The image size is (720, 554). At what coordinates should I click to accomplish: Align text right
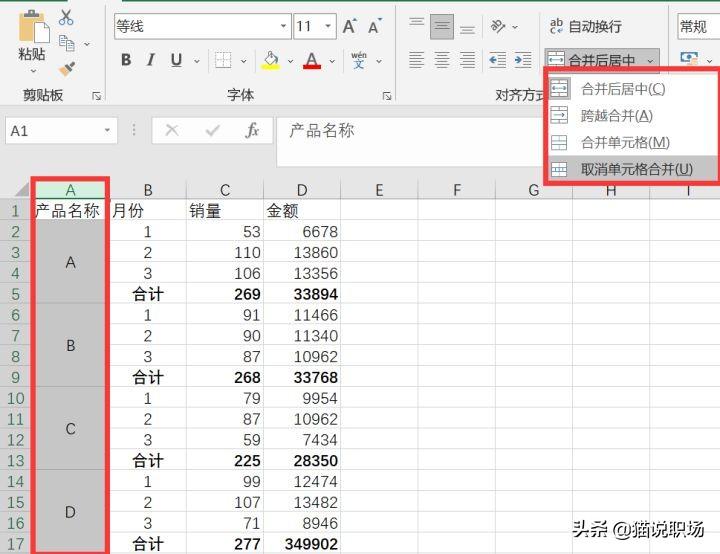pos(467,60)
